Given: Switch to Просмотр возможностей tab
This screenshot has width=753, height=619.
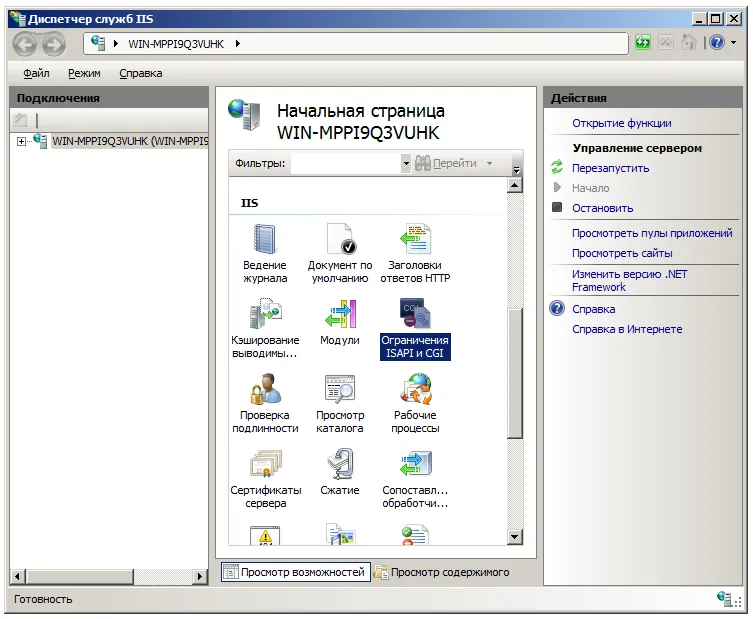Looking at the screenshot, I should coord(295,572).
